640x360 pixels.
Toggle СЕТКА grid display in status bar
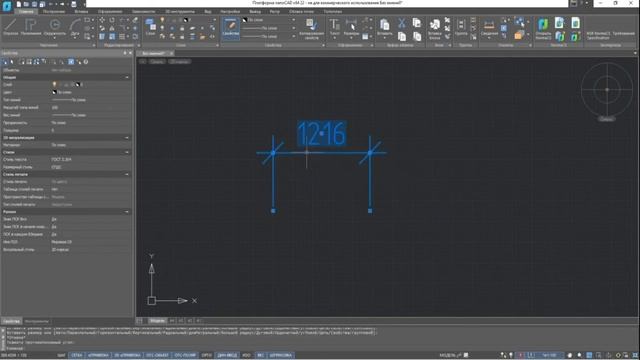click(77, 355)
